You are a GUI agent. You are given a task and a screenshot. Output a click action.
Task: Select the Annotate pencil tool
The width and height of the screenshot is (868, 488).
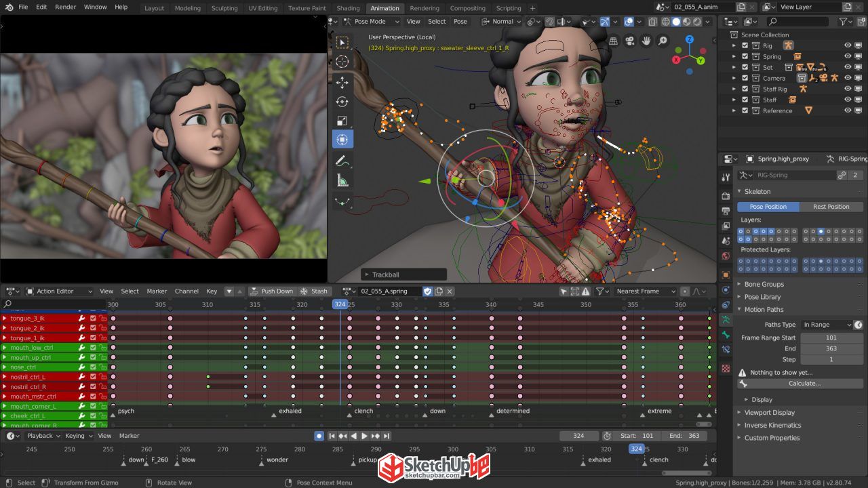point(342,161)
